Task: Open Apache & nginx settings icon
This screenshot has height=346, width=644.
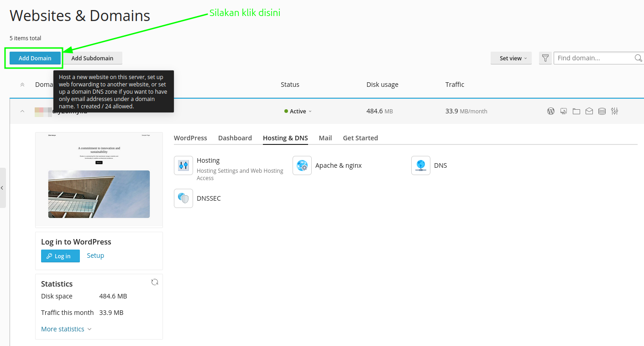Action: (x=302, y=165)
